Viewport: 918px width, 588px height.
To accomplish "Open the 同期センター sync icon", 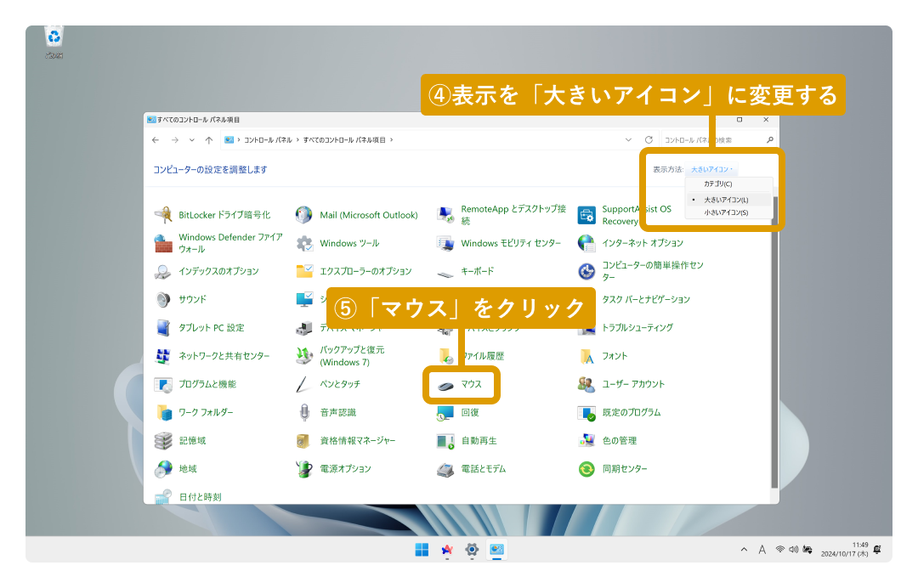I will coord(586,469).
